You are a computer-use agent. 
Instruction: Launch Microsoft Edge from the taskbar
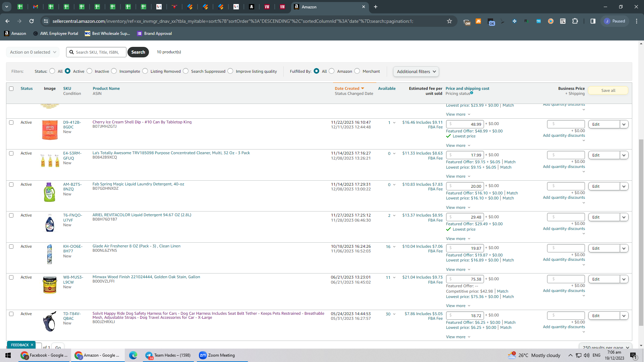click(x=133, y=355)
